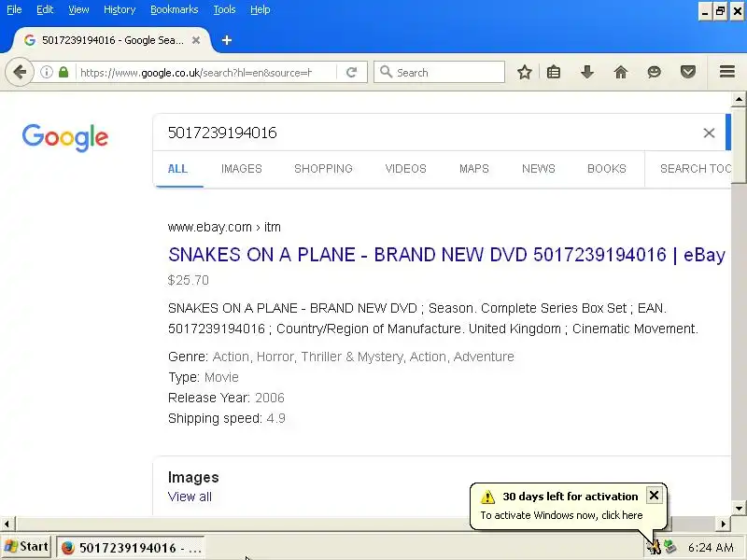Open the hamburger menu
The image size is (747, 560).
click(x=727, y=72)
